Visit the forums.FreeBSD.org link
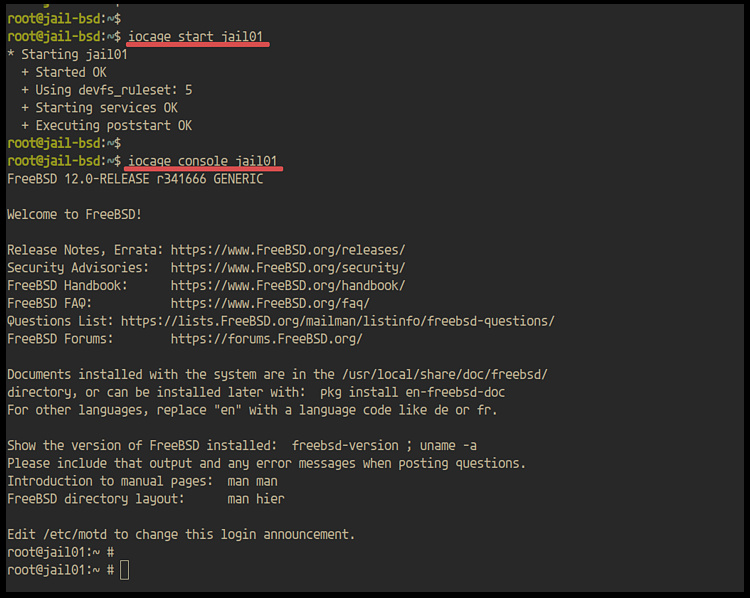Screen dimensions: 750x598 pyautogui.click(x=266, y=339)
